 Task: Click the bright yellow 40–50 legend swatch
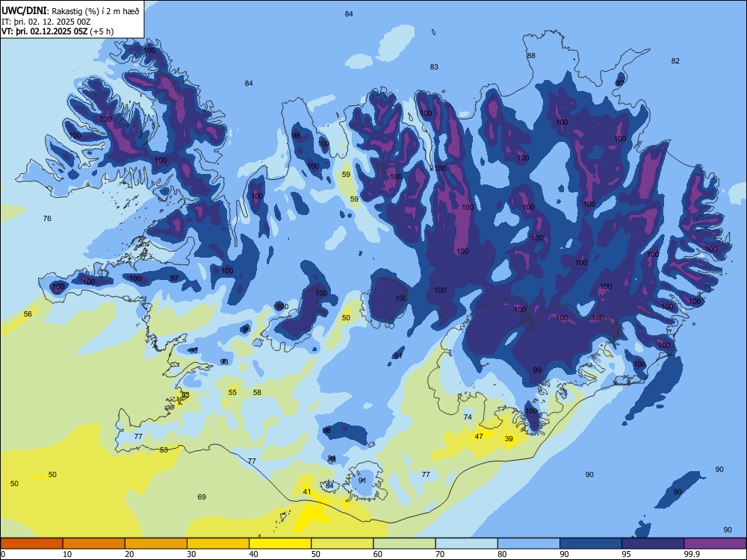280,544
